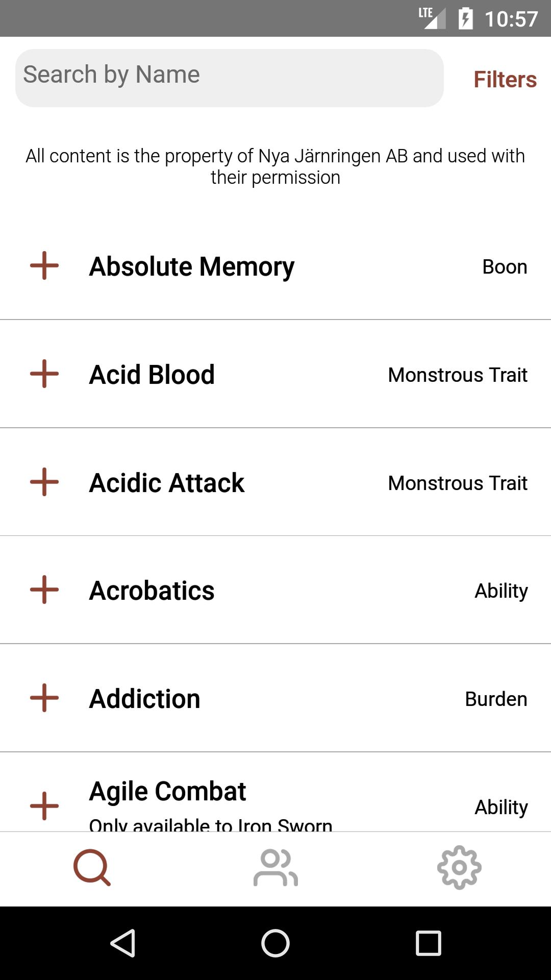Expand the Acid Blood entry details
Image resolution: width=551 pixels, height=980 pixels.
(x=152, y=375)
